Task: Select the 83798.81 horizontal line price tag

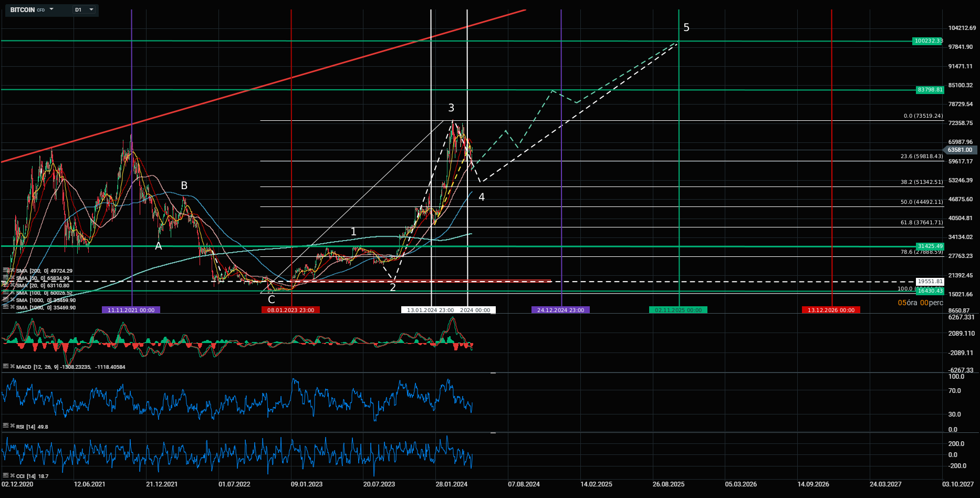Action: click(930, 90)
